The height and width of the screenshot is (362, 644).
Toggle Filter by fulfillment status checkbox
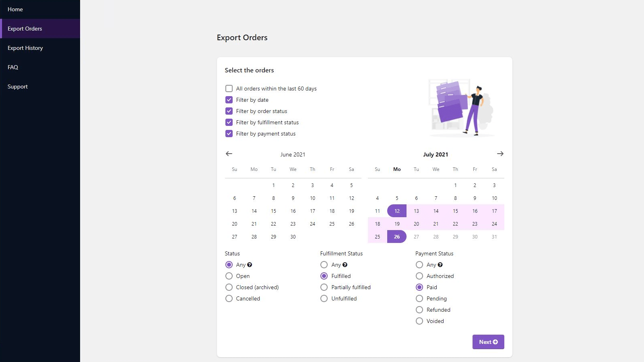point(229,122)
